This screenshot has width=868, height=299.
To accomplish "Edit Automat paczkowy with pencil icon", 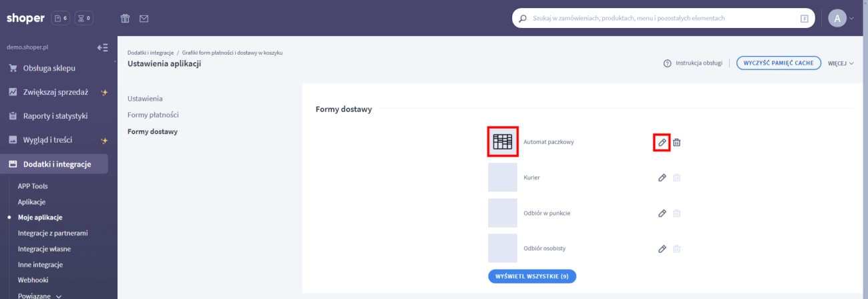I will pyautogui.click(x=662, y=142).
